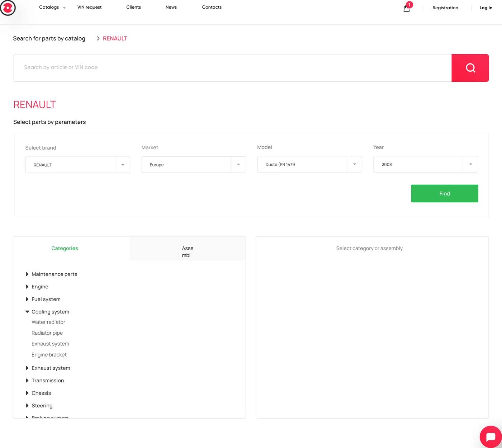Expand the Chassis category
502x448 pixels.
(x=38, y=393)
